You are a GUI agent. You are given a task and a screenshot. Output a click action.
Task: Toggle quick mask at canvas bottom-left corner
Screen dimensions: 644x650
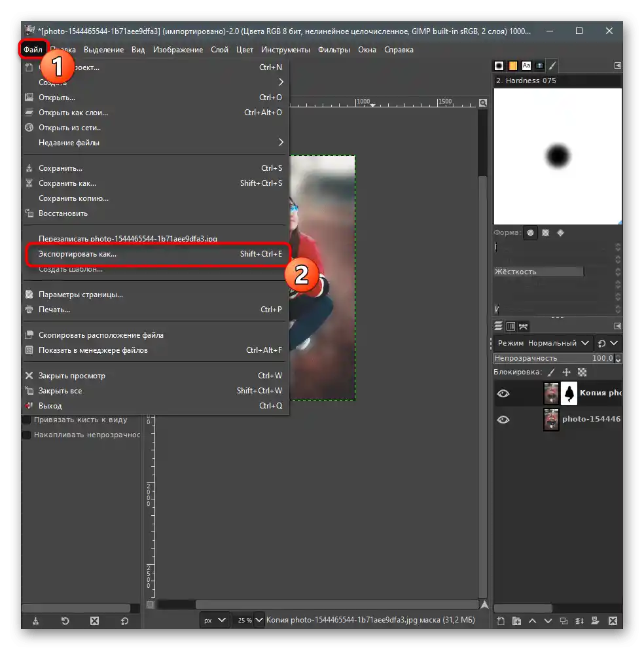click(150, 605)
